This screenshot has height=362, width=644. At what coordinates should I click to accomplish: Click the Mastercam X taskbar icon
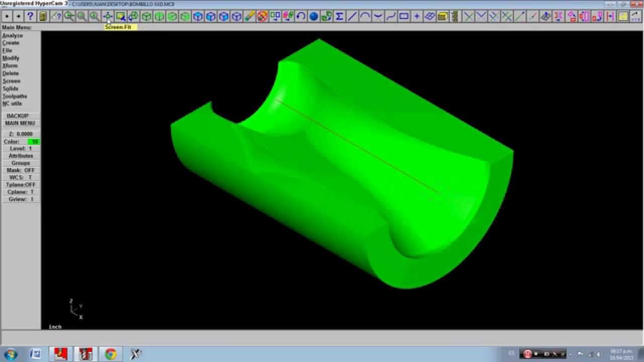coord(136,354)
